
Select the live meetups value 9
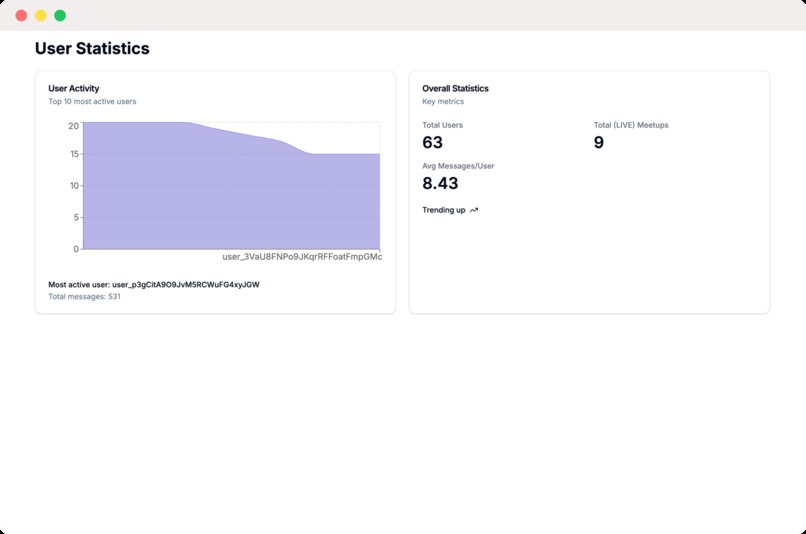[x=599, y=142]
